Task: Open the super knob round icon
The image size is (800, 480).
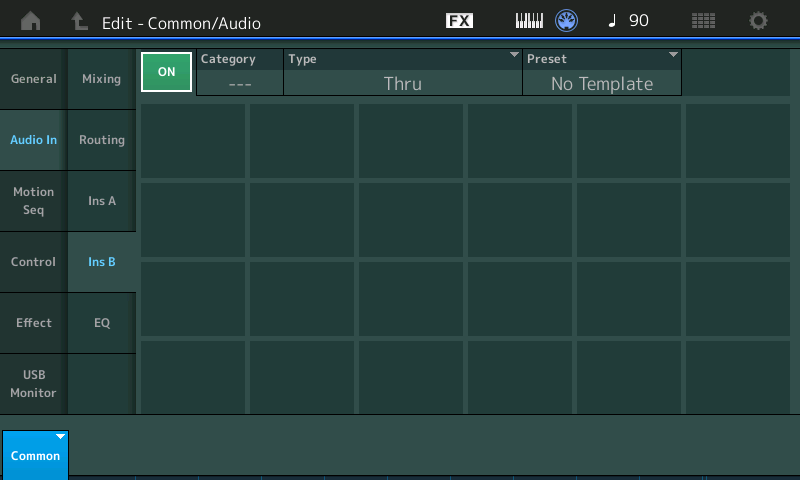Action: (x=567, y=20)
